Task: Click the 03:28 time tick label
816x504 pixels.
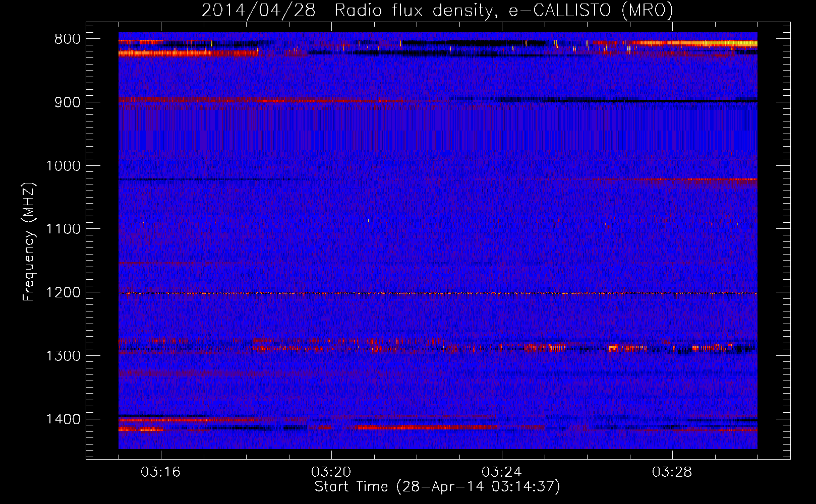Action: [672, 472]
